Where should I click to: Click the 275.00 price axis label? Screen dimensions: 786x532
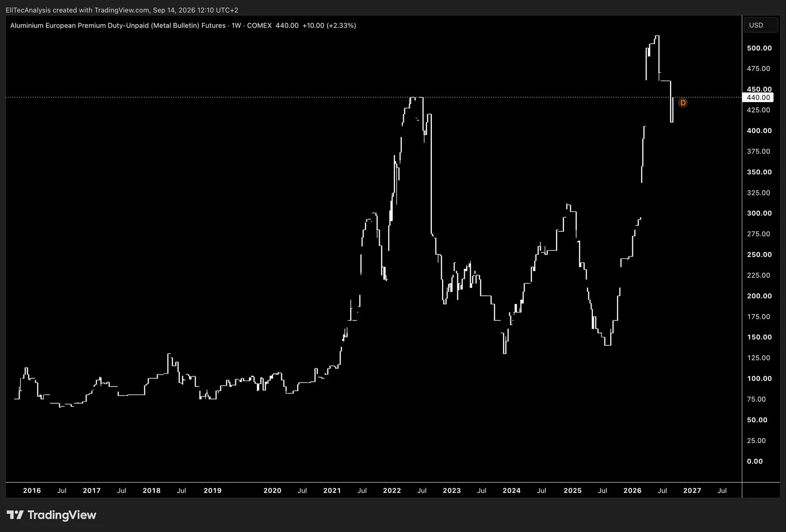(x=758, y=234)
